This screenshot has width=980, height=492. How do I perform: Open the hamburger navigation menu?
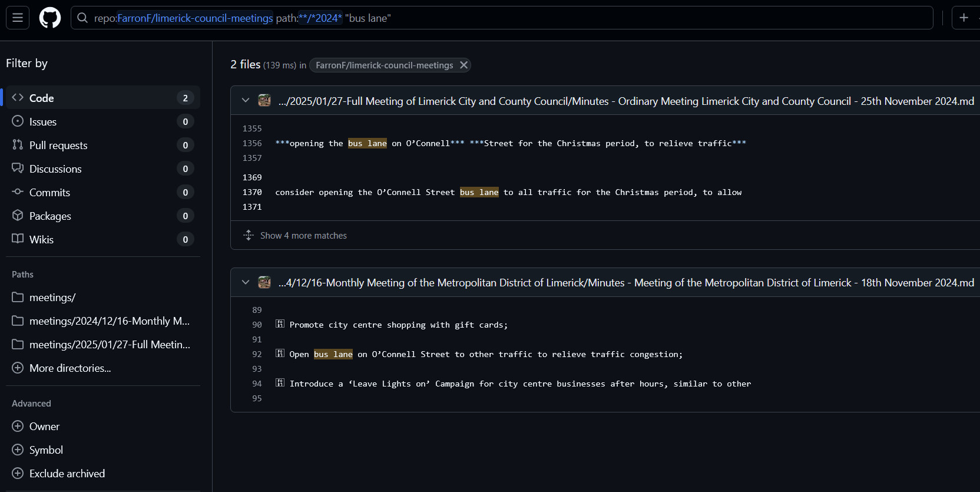[x=18, y=18]
